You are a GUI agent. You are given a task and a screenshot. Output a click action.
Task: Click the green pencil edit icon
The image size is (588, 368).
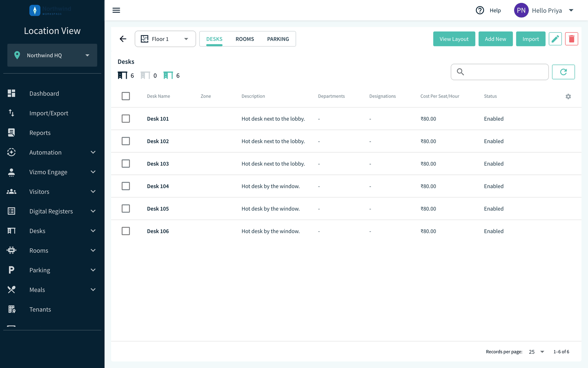click(555, 39)
